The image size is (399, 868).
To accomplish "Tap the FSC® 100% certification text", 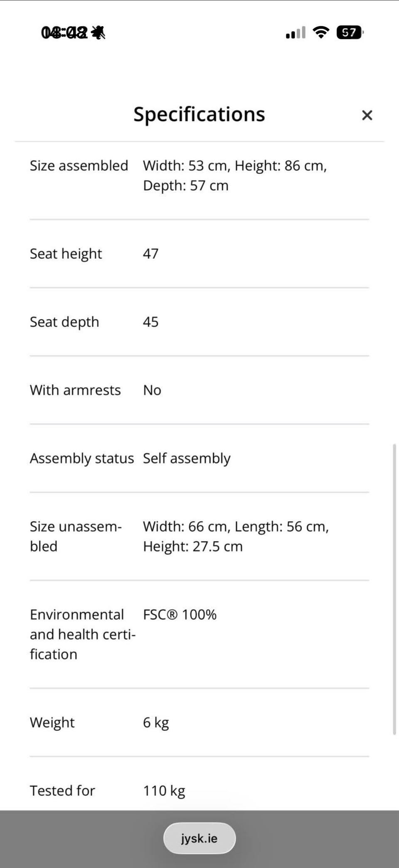I will point(180,615).
